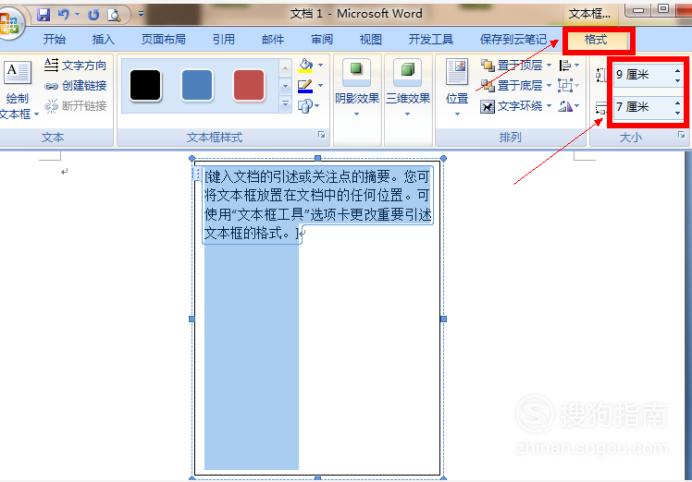The image size is (692, 482).
Task: Open the shape outline dropdown arrow
Action: click(x=321, y=85)
